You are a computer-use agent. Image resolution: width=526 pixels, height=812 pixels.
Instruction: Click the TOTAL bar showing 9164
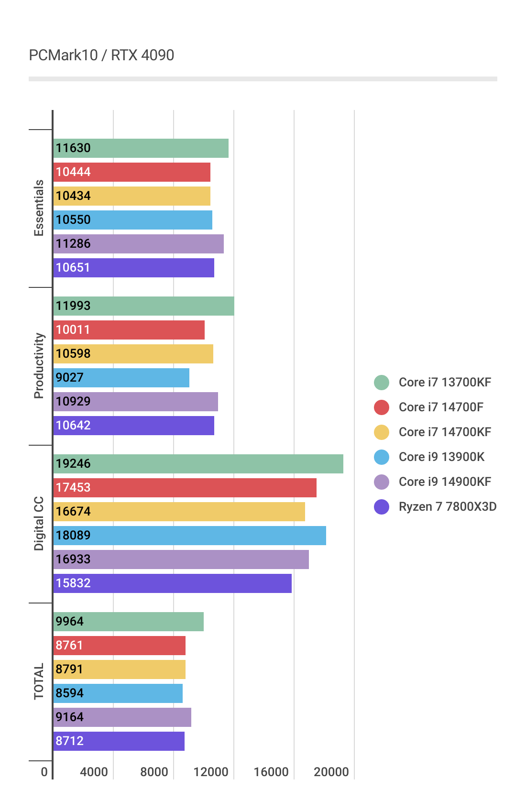pos(122,717)
